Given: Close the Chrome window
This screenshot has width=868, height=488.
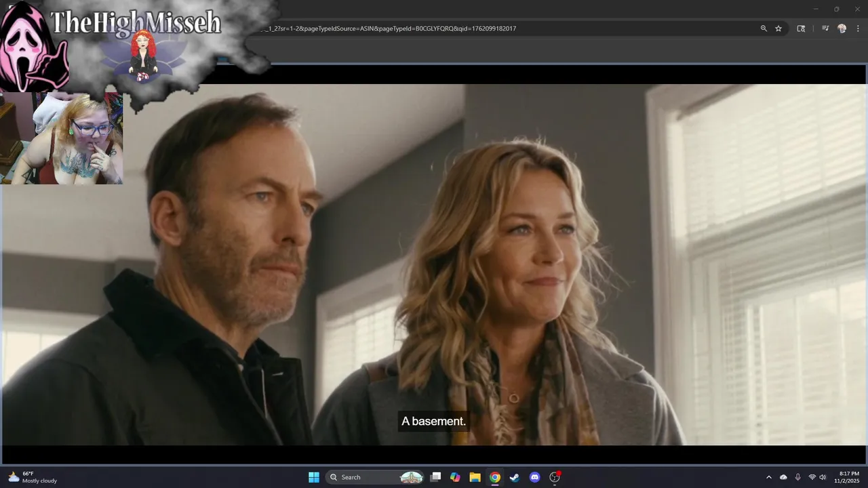Looking at the screenshot, I should [857, 9].
